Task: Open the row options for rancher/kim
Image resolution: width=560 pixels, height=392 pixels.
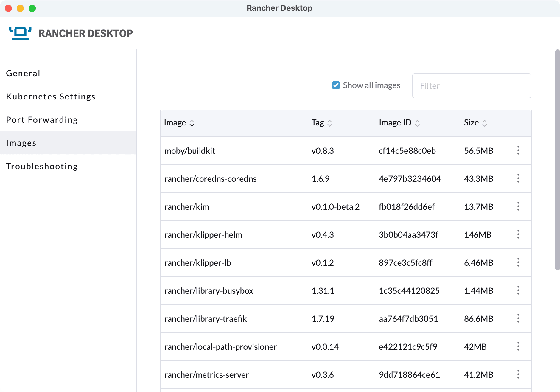Action: (x=518, y=206)
